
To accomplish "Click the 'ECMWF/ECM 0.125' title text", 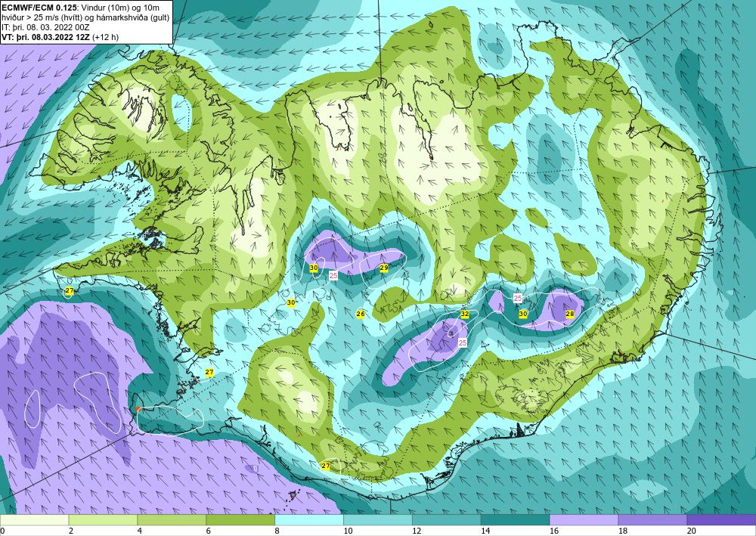I will (39, 7).
